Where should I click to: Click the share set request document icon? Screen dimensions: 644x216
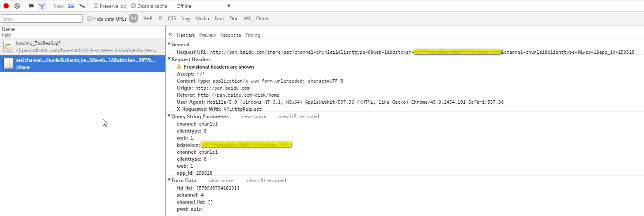point(8,63)
